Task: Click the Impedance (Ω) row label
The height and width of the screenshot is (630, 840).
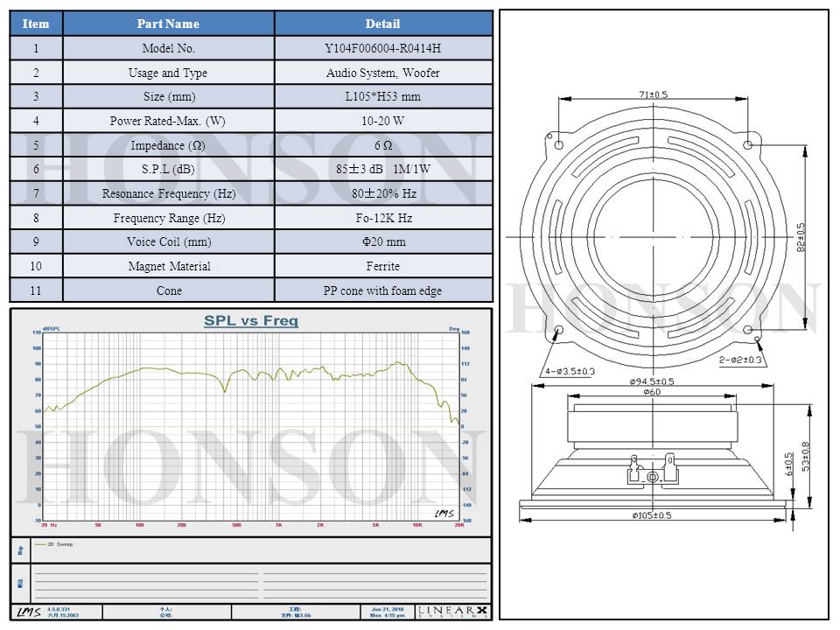Action: [168, 145]
